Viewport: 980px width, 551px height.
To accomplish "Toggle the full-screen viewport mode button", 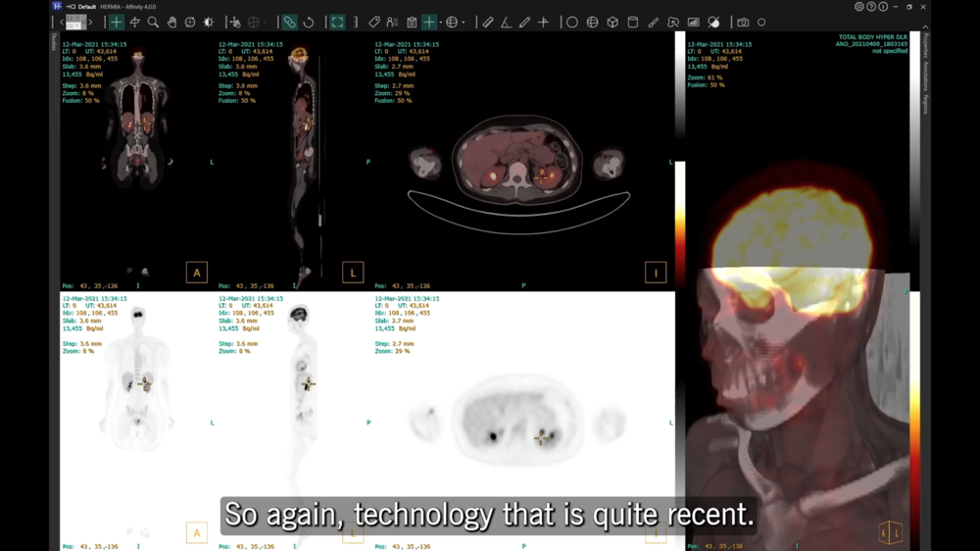I will 337,22.
